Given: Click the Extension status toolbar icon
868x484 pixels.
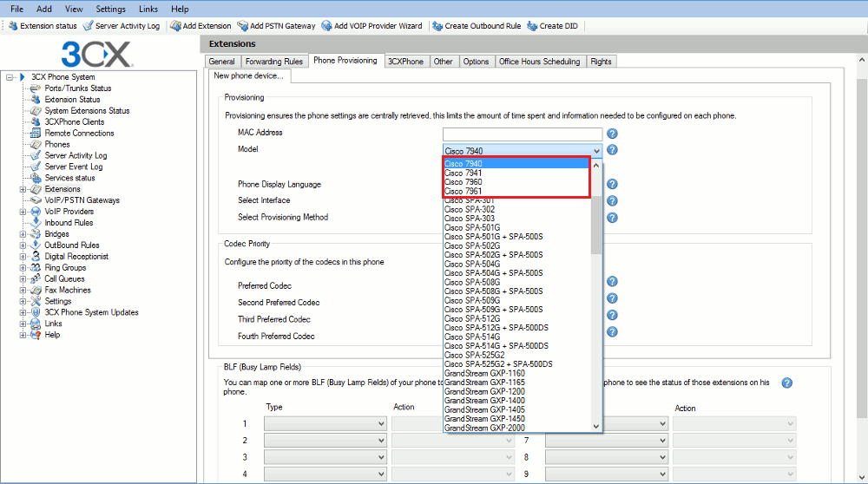Looking at the screenshot, I should [x=13, y=26].
